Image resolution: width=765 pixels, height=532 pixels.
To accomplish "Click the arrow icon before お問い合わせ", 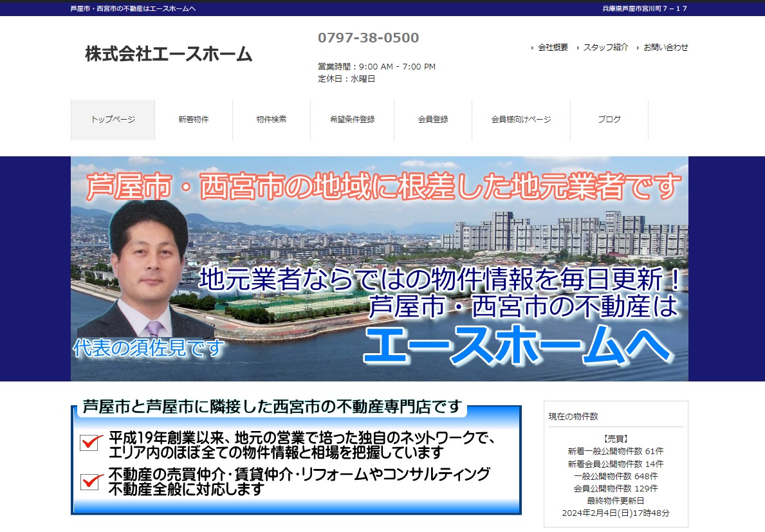I will click(x=638, y=48).
